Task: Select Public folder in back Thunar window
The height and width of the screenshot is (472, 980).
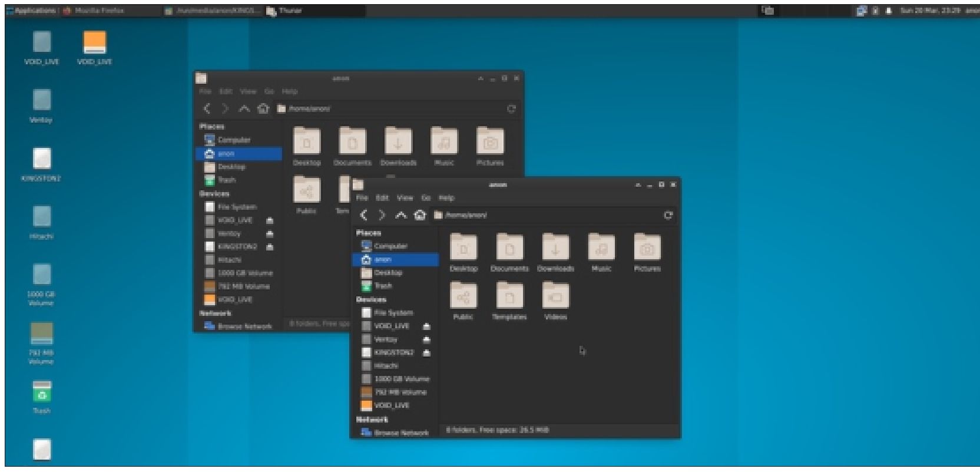Action: coord(306,194)
